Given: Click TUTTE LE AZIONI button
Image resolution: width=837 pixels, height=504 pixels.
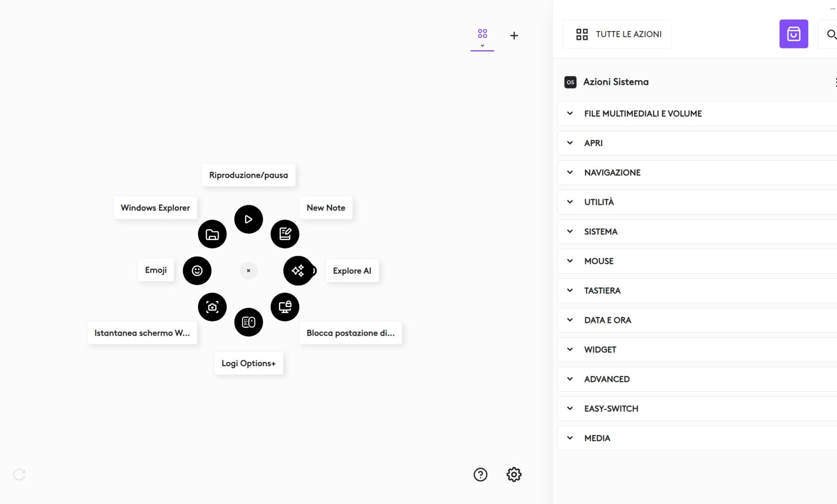Looking at the screenshot, I should tap(617, 34).
